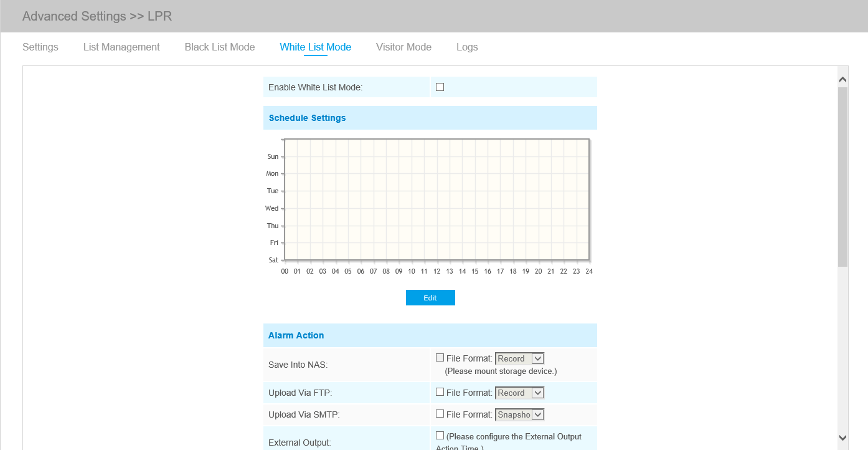Switch to List Management tab
The width and height of the screenshot is (868, 450).
tap(121, 47)
